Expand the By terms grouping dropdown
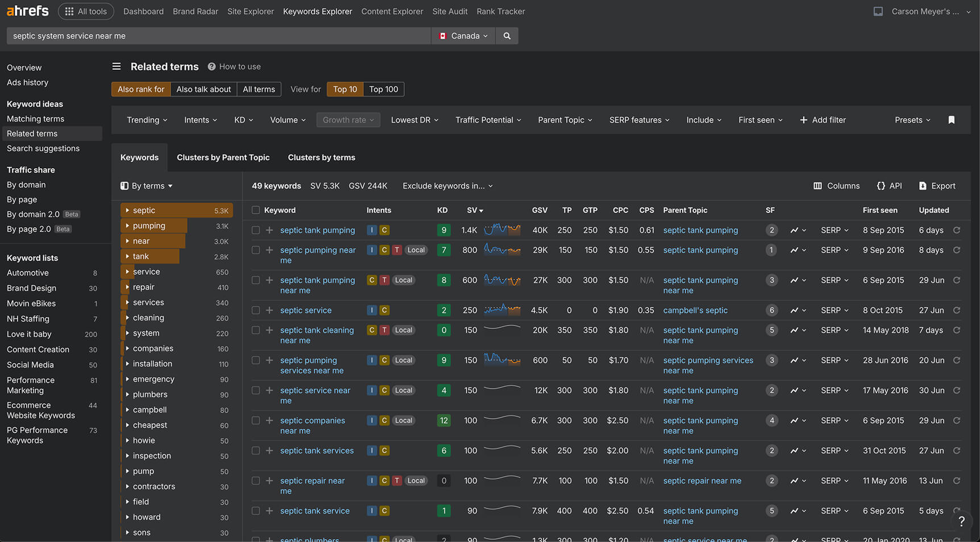980x542 pixels. point(147,186)
